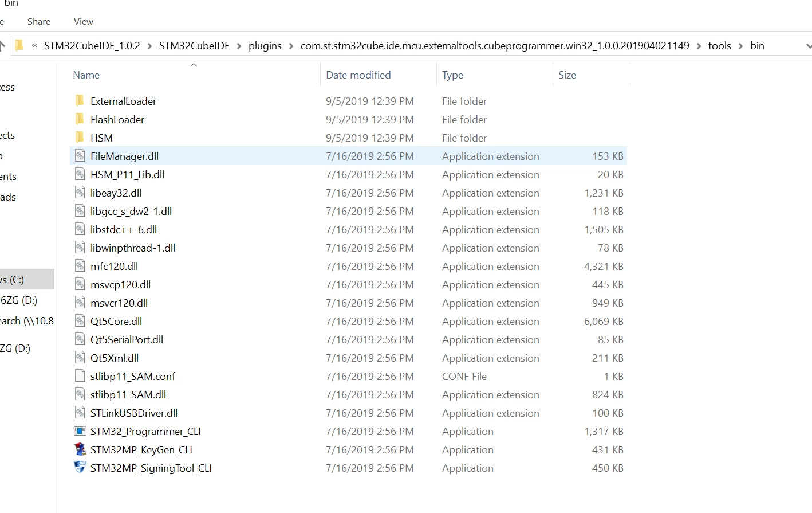Image resolution: width=812 pixels, height=513 pixels.
Task: Expand the chevron after plugins in breadcrumb
Action: 291,46
